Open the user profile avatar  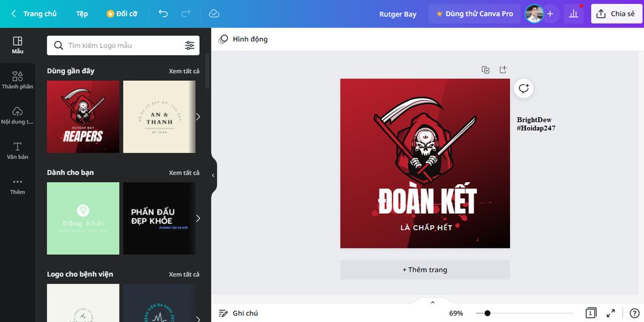534,14
